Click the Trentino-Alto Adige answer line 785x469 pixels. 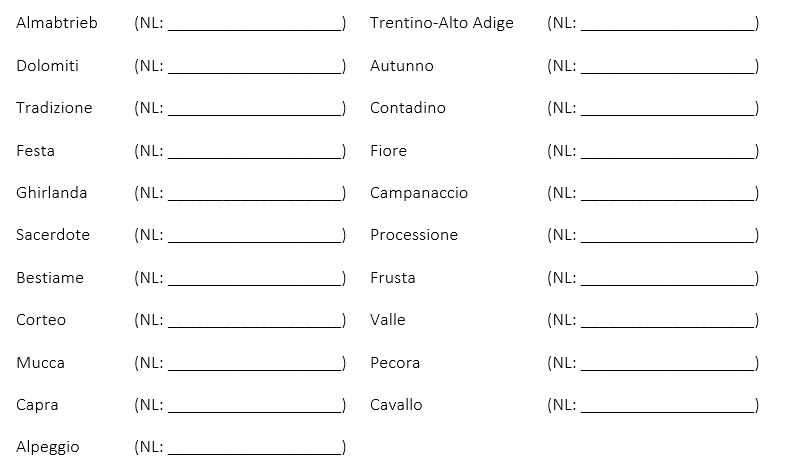click(668, 24)
